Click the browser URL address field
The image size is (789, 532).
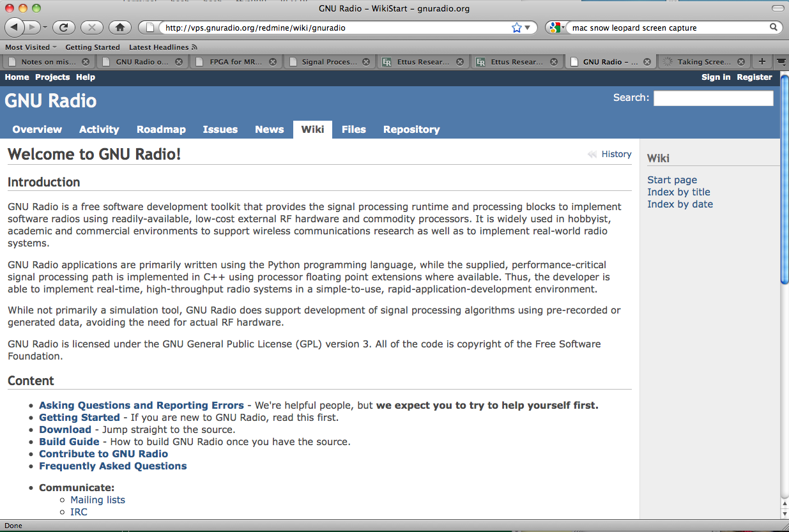pyautogui.click(x=335, y=27)
